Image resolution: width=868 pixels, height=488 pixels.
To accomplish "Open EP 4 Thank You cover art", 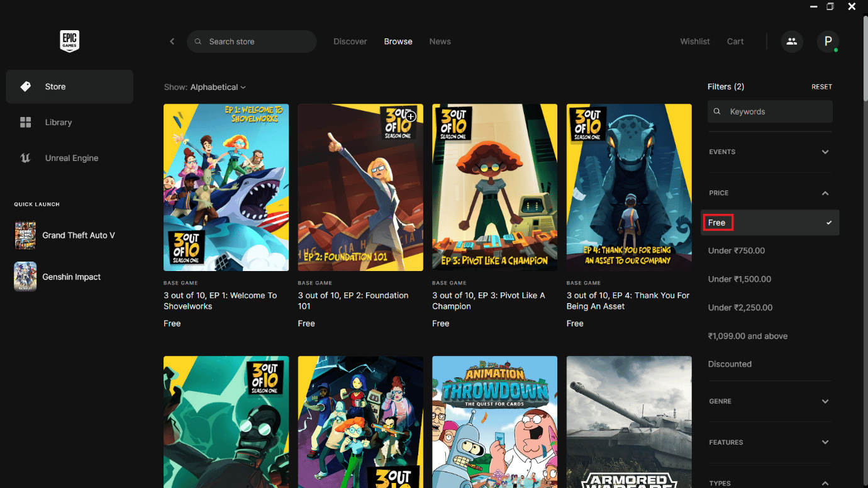I will (x=629, y=187).
